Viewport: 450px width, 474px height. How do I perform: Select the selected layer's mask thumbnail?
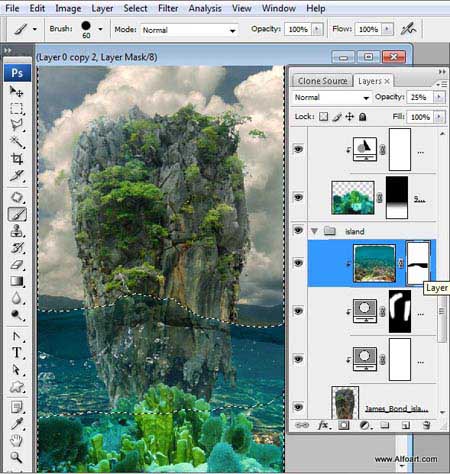[418, 263]
